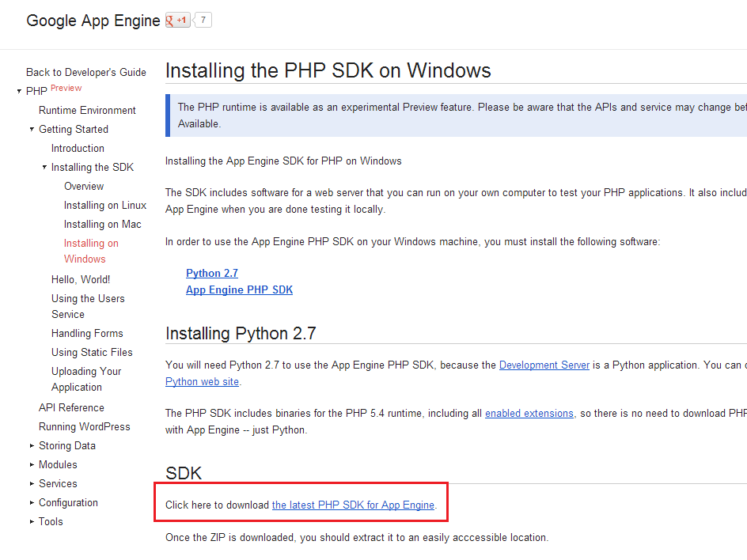Collapse Installing the SDK arrow
Screen dimensions: 747x560
coord(44,167)
